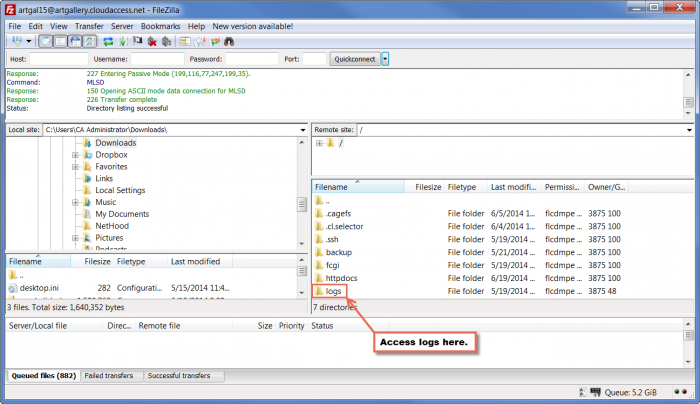Focus the Username input field

(x=157, y=59)
